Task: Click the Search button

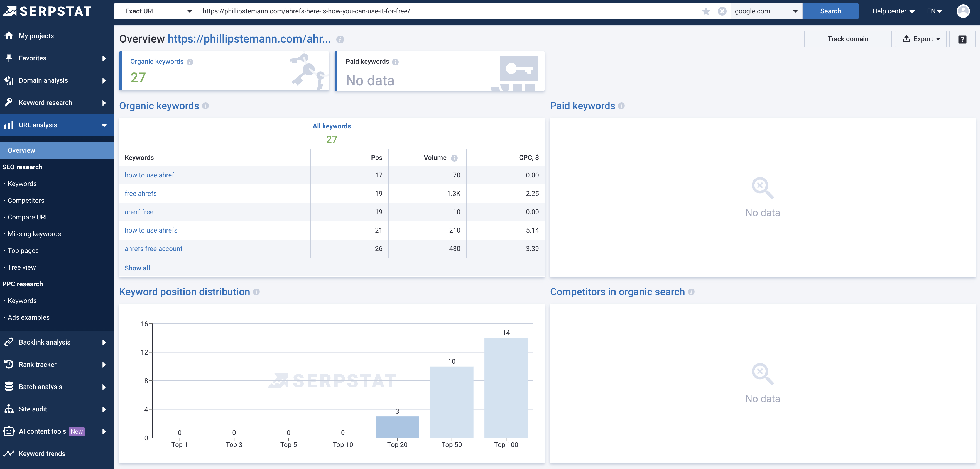Action: point(830,11)
